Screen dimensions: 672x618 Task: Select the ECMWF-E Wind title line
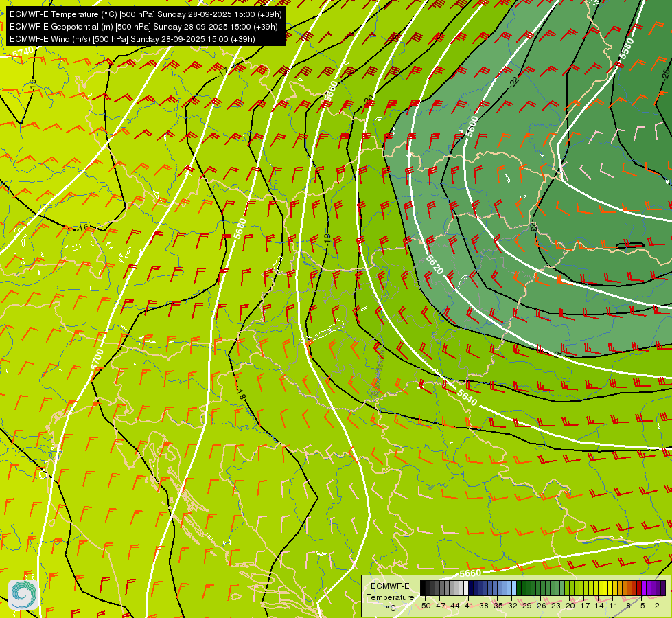pyautogui.click(x=132, y=39)
